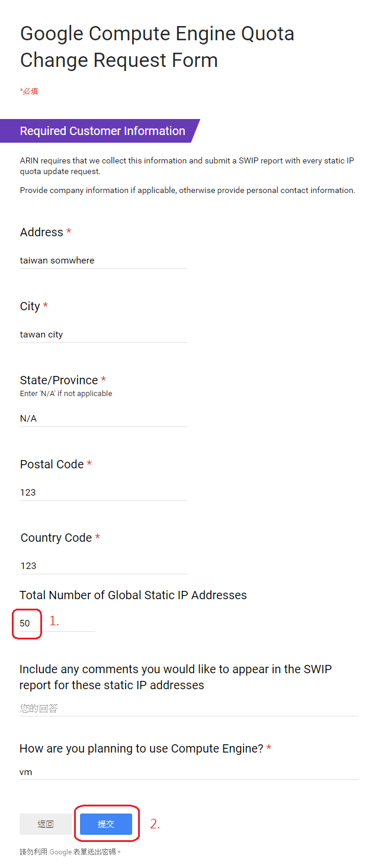Click the red '*必填' required notice
The width and height of the screenshot is (381, 868).
29,91
